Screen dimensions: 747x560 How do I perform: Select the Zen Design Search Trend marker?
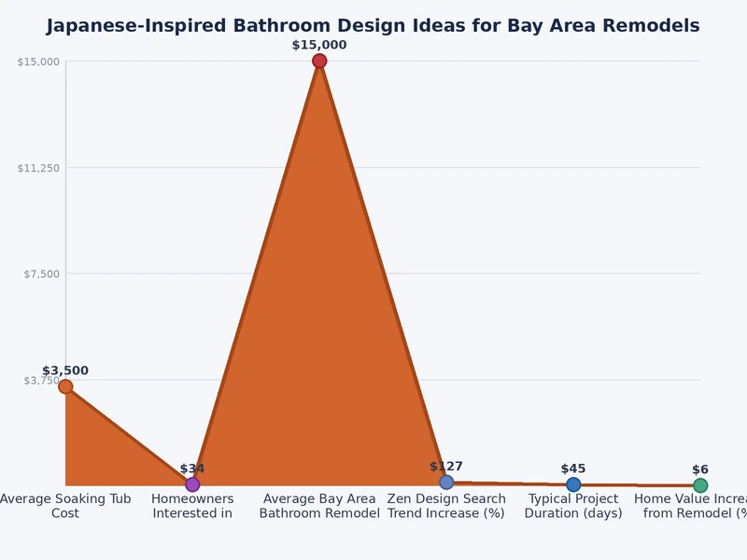[x=446, y=482]
